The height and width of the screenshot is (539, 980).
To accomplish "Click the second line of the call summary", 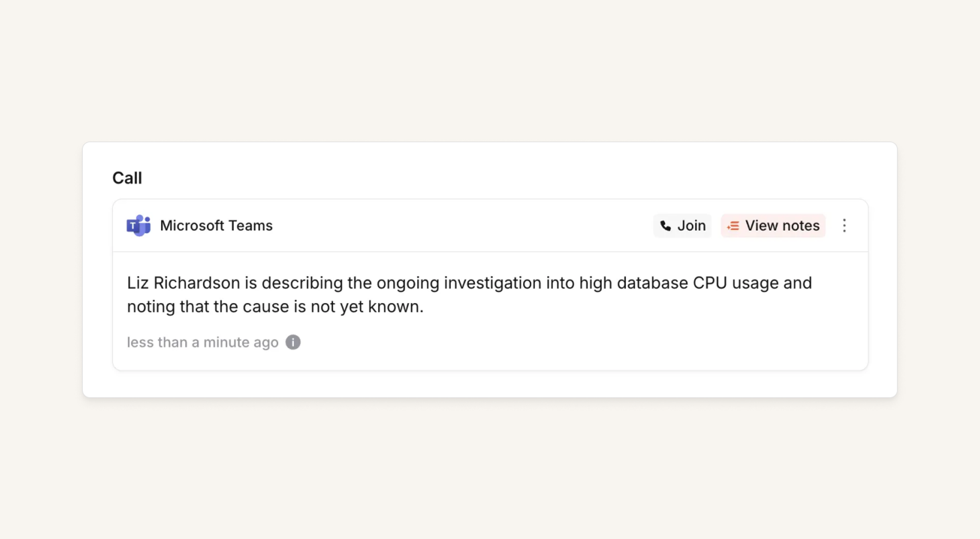I will click(x=275, y=307).
